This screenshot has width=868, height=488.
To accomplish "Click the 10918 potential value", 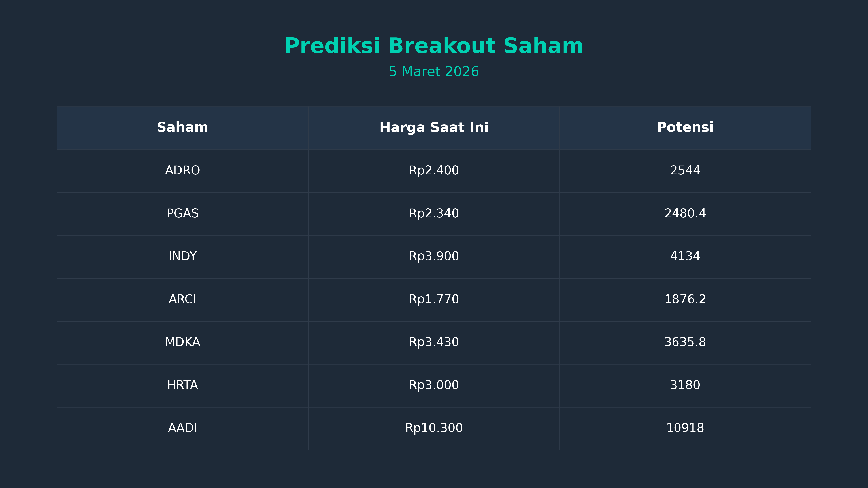I will (x=685, y=428).
